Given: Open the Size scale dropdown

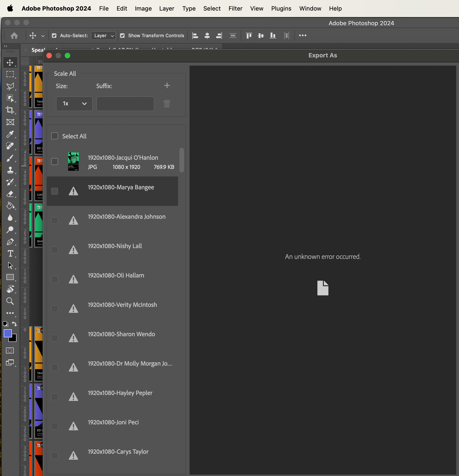Looking at the screenshot, I should click(74, 104).
